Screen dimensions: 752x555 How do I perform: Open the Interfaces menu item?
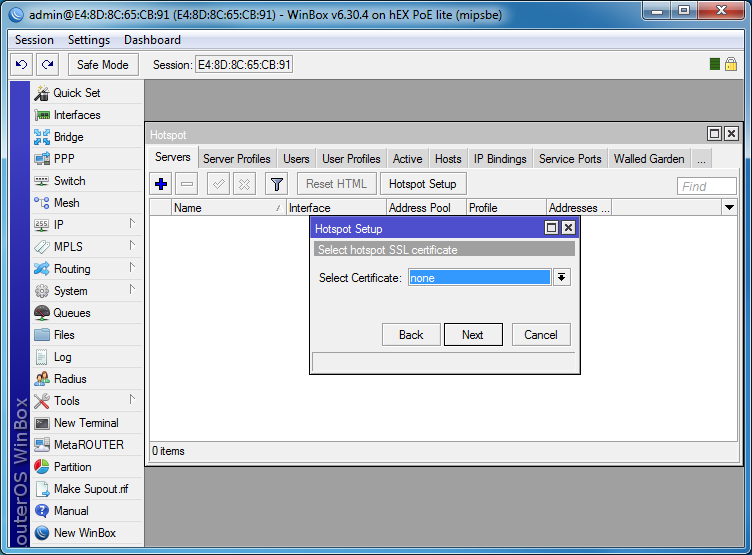point(87,115)
